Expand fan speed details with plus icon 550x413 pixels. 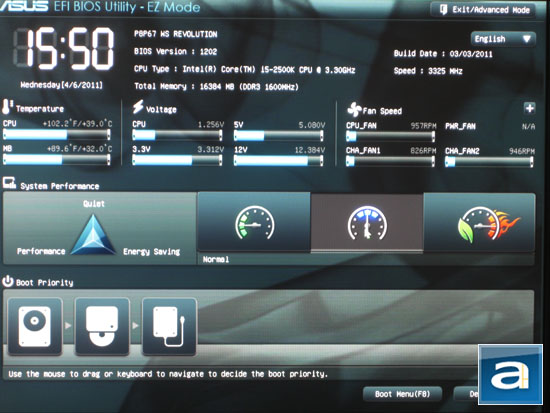[x=529, y=108]
